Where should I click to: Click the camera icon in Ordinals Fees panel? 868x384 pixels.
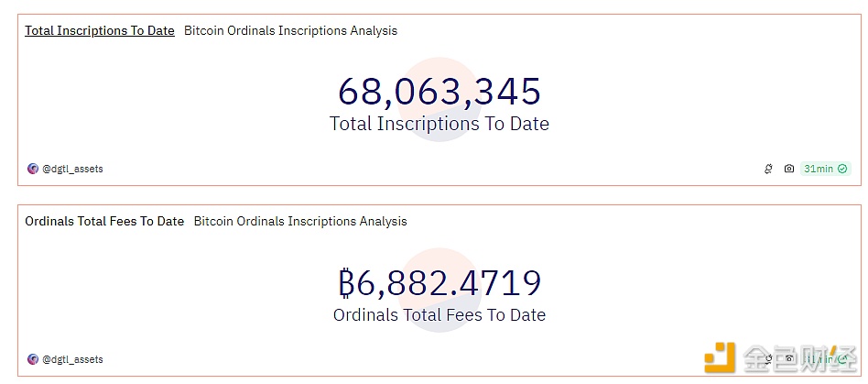789,359
